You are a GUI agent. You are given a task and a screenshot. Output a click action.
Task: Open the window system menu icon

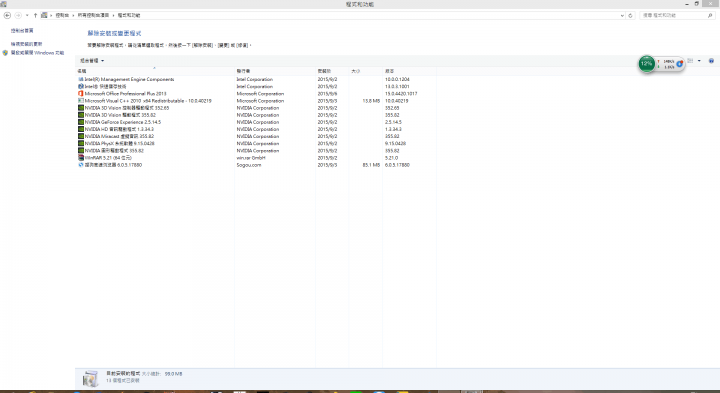click(x=3, y=4)
